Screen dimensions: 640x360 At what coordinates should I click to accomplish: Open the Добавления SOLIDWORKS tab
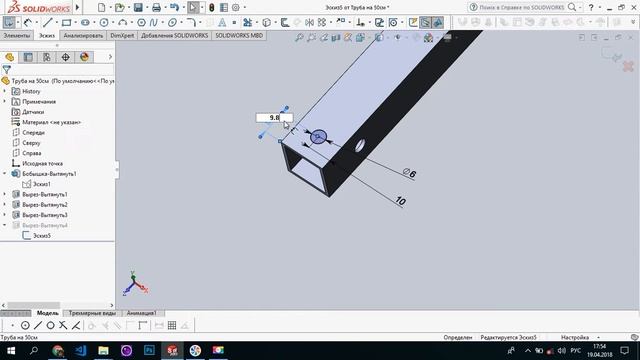[x=174, y=36]
